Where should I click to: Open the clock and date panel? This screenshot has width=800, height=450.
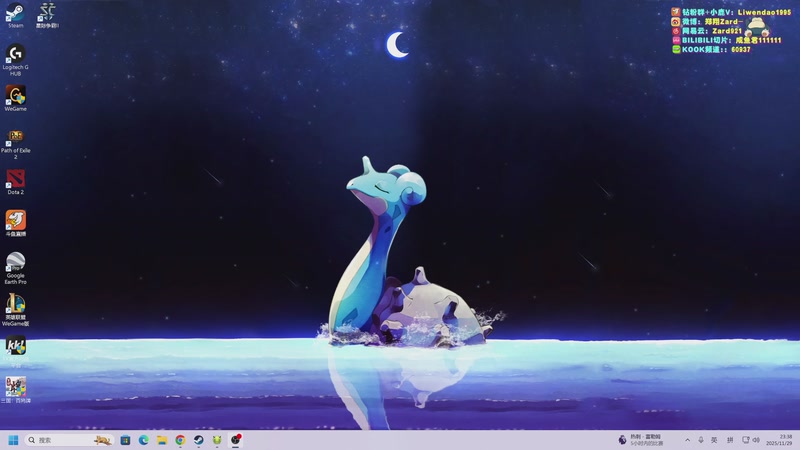coord(780,440)
